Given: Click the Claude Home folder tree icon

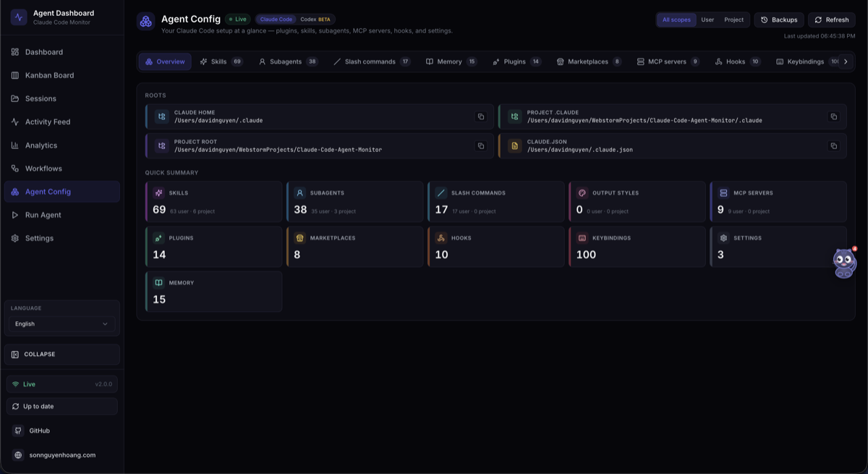Looking at the screenshot, I should pyautogui.click(x=161, y=117).
